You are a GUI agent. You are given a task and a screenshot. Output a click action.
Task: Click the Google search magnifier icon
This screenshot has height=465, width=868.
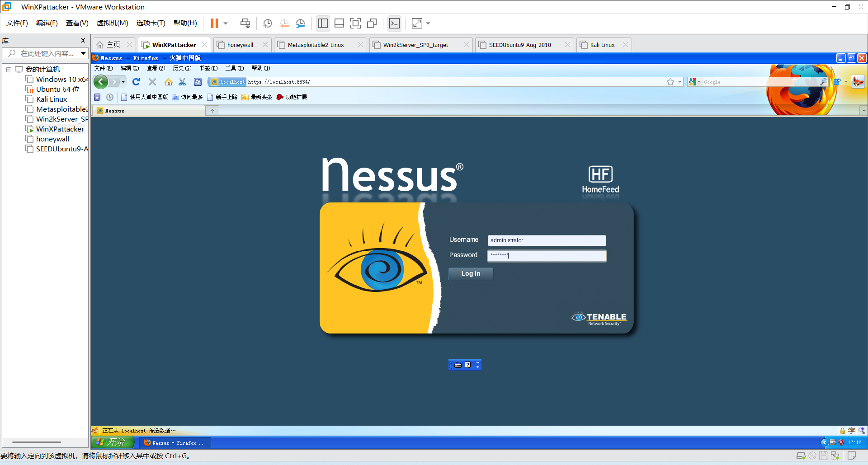824,82
